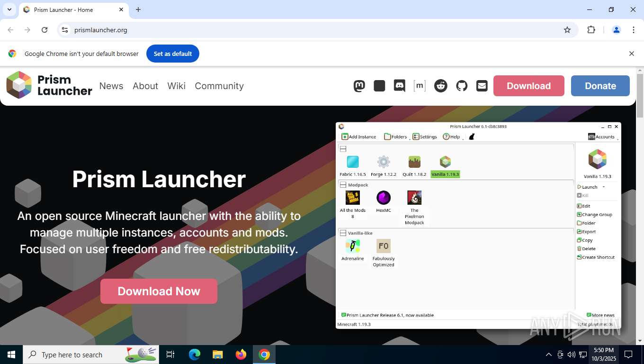Click Add Instance in launcher screenshot
644x364 pixels.
359,136
